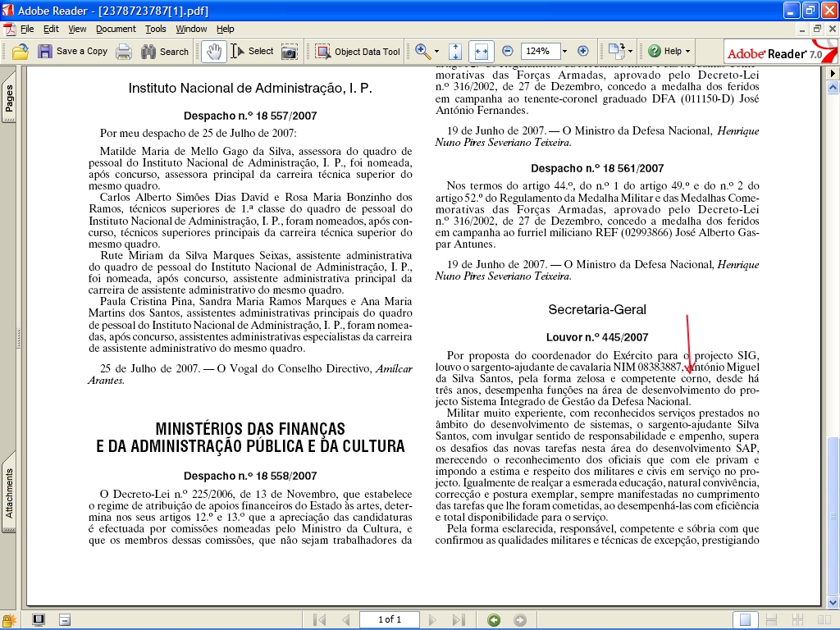Image resolution: width=840 pixels, height=630 pixels.
Task: Click 'Instituto Nacional de Administração, I. P.' heading
Action: [x=250, y=88]
